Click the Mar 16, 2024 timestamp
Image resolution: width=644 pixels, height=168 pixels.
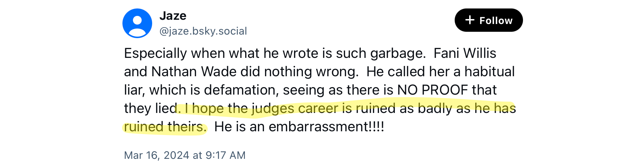point(184,155)
